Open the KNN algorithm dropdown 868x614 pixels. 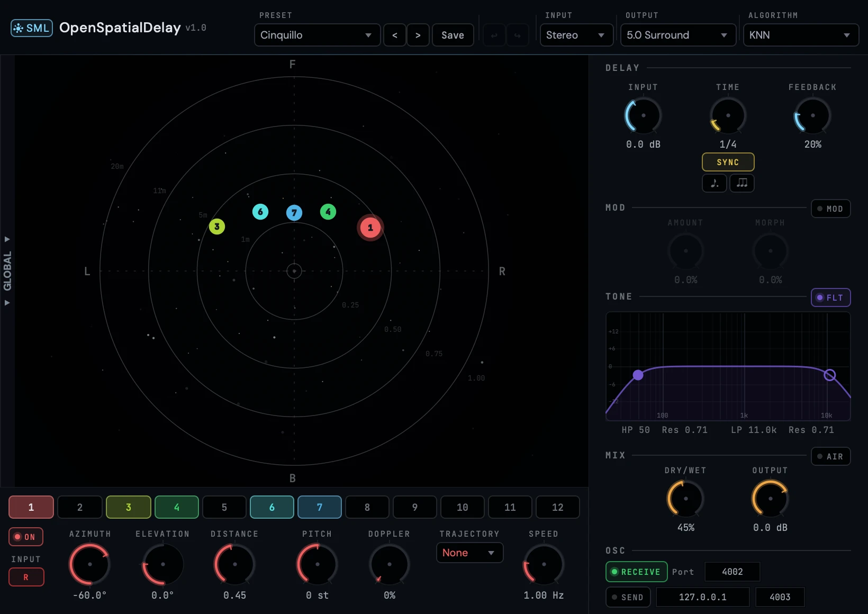tap(801, 35)
